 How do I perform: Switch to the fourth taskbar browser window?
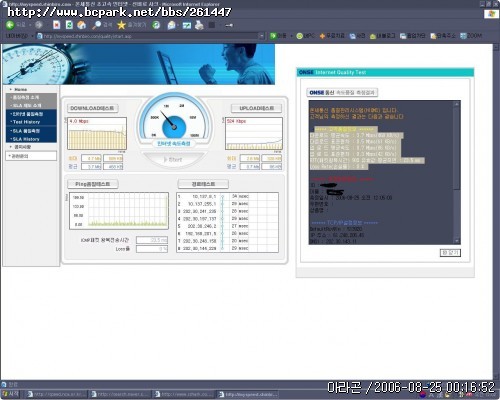(248, 394)
